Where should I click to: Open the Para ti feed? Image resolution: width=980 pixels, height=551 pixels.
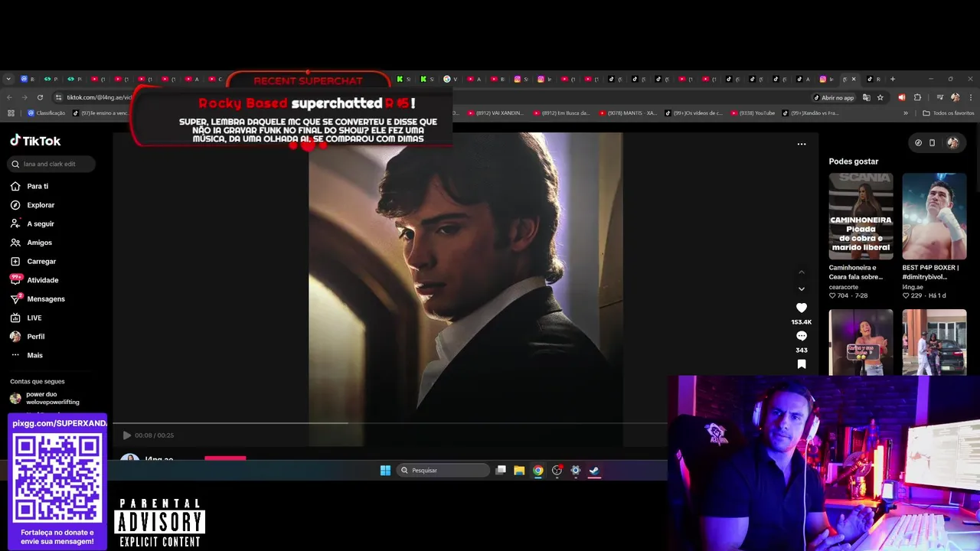point(30,186)
